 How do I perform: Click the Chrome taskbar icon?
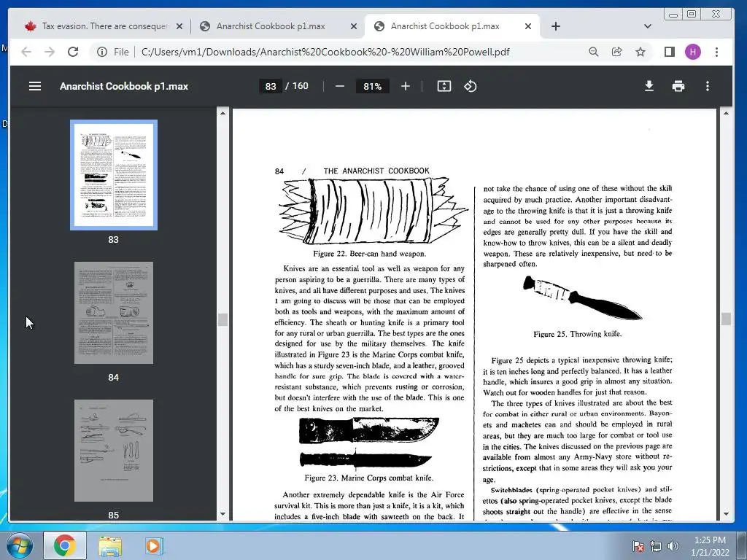[65, 545]
